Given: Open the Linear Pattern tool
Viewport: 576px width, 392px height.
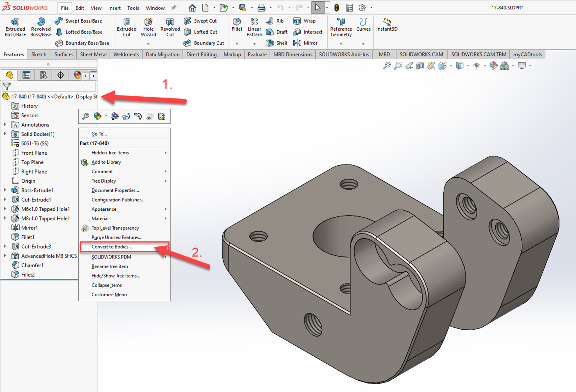Looking at the screenshot, I should tap(254, 28).
